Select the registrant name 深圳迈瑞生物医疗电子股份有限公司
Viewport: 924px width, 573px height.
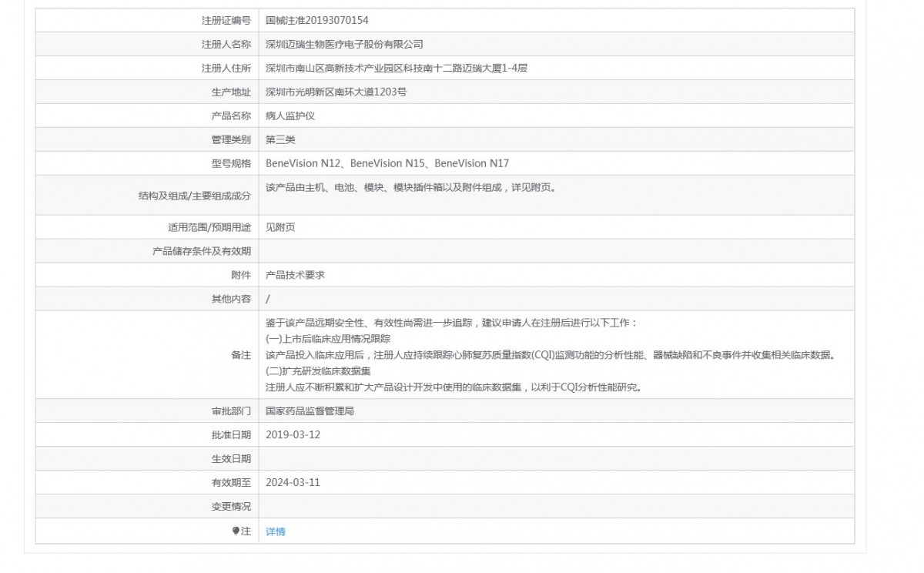coord(343,45)
